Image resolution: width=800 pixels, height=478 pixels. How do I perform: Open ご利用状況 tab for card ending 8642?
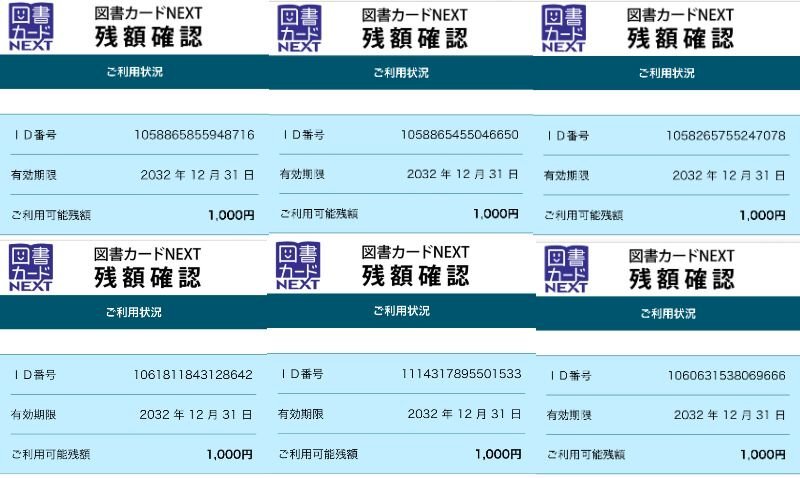tap(134, 312)
